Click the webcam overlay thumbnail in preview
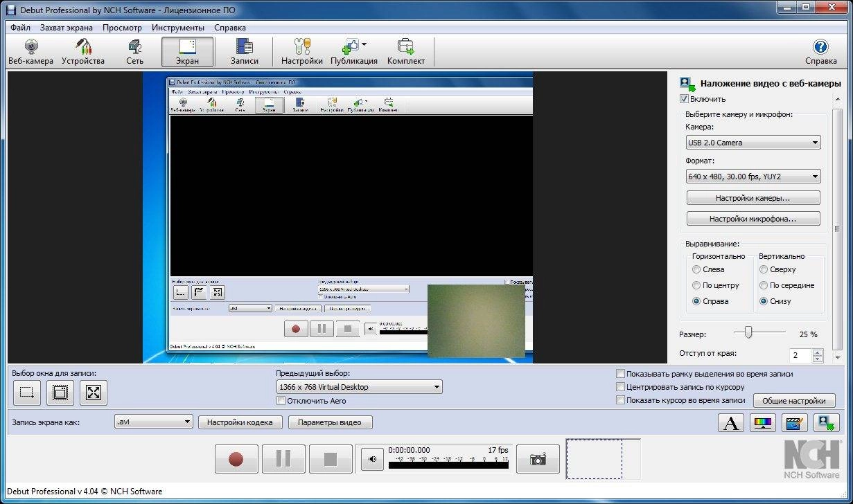Viewport: 853px width, 504px height. [476, 321]
